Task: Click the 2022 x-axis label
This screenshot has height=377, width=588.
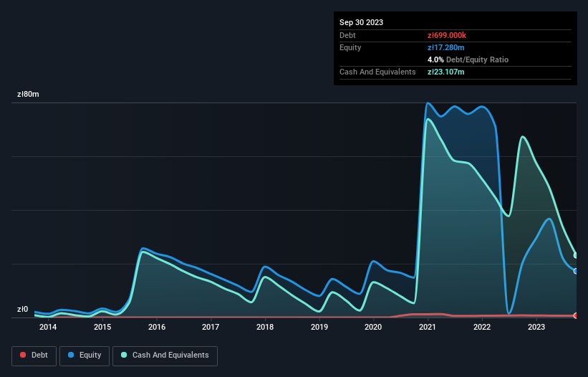Action: pos(482,327)
